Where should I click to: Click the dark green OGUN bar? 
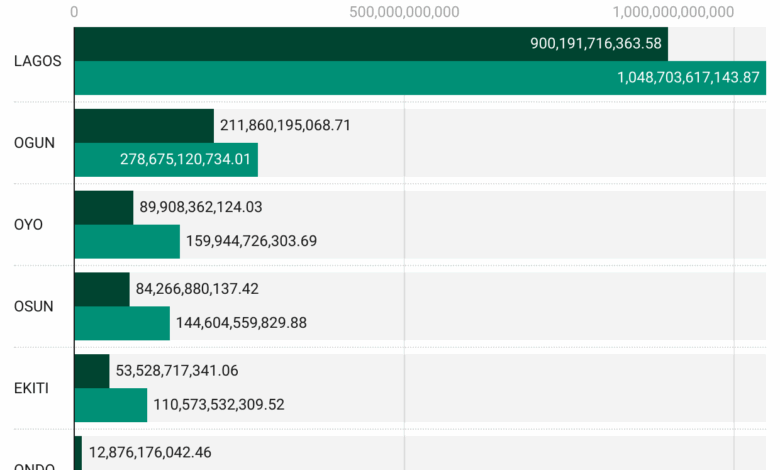(144, 126)
